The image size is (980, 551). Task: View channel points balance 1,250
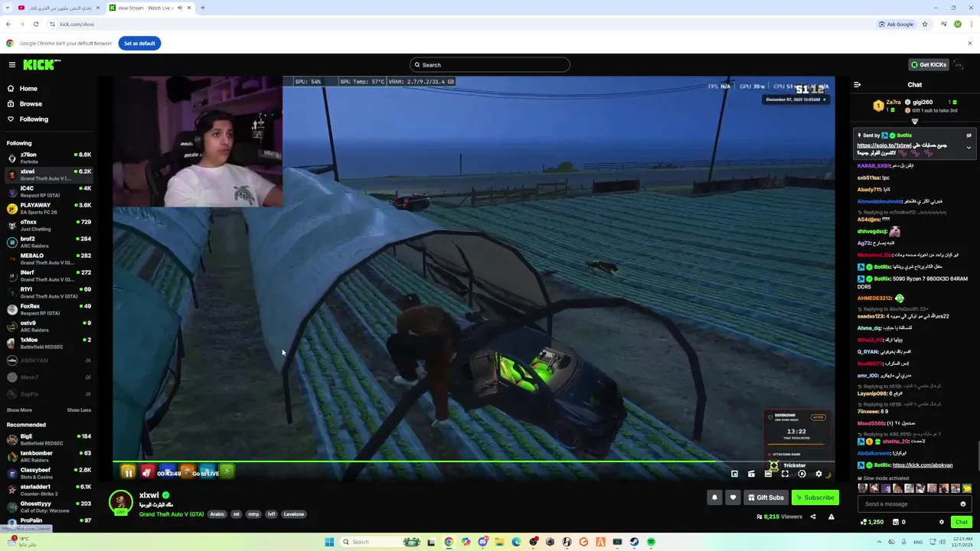[x=872, y=522]
